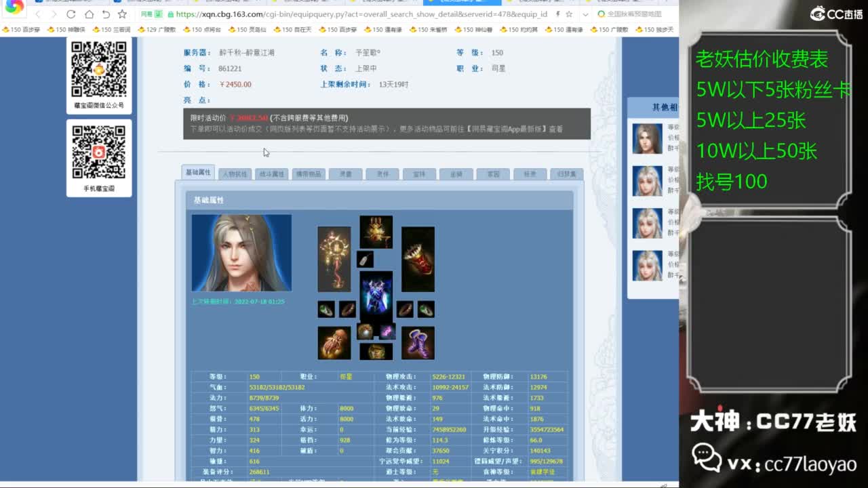Viewport: 868px width, 488px height.
Task: Select the red bracer equipment icon
Action: (418, 259)
